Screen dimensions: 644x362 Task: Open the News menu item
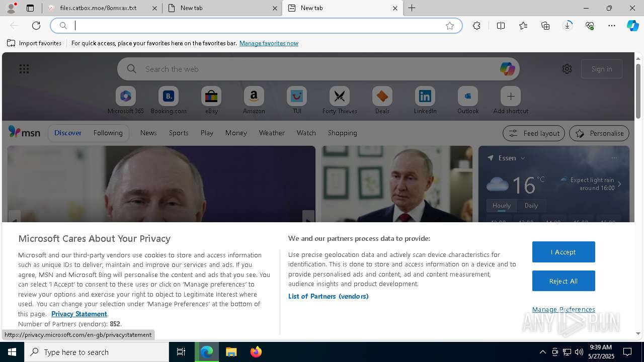coord(148,133)
